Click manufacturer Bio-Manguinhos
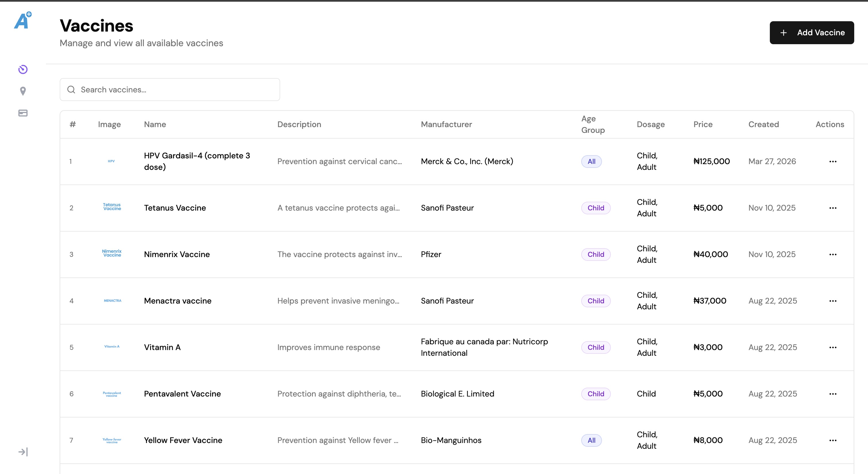The image size is (868, 474). coord(451,440)
